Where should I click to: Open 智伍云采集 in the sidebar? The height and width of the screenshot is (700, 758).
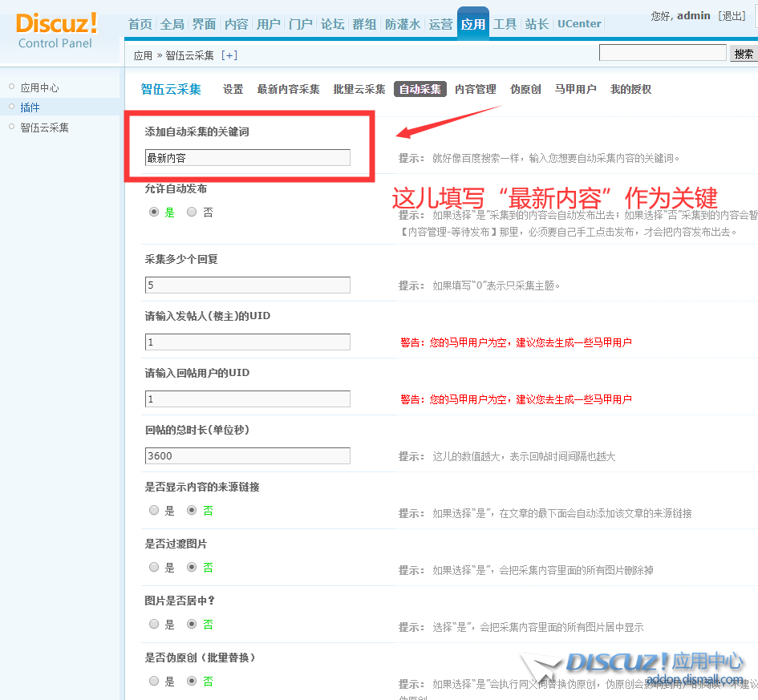click(x=44, y=127)
